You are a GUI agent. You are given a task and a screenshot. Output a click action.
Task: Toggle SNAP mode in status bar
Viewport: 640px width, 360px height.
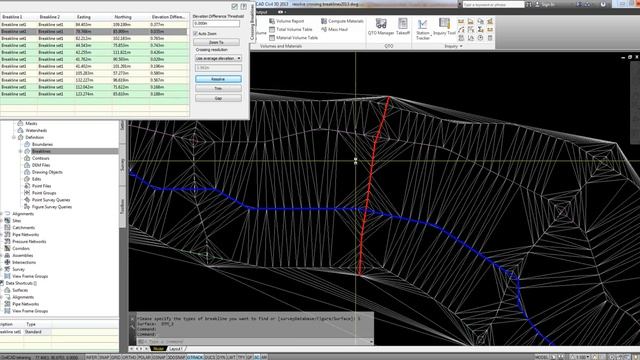(x=104, y=357)
